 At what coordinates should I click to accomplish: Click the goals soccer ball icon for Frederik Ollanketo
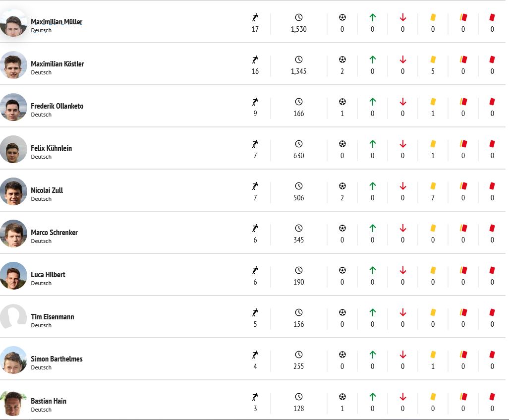(342, 102)
